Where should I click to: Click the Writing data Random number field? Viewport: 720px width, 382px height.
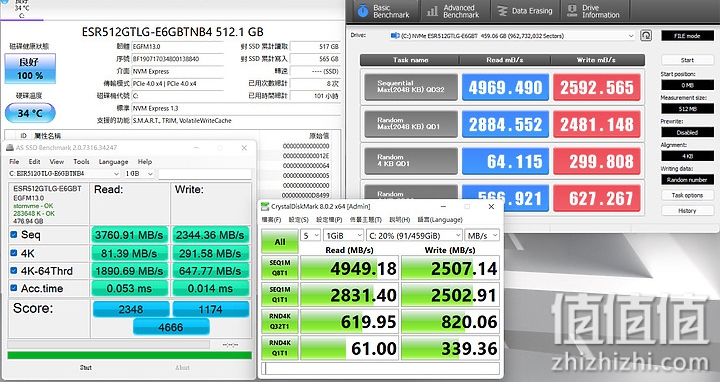click(x=687, y=180)
